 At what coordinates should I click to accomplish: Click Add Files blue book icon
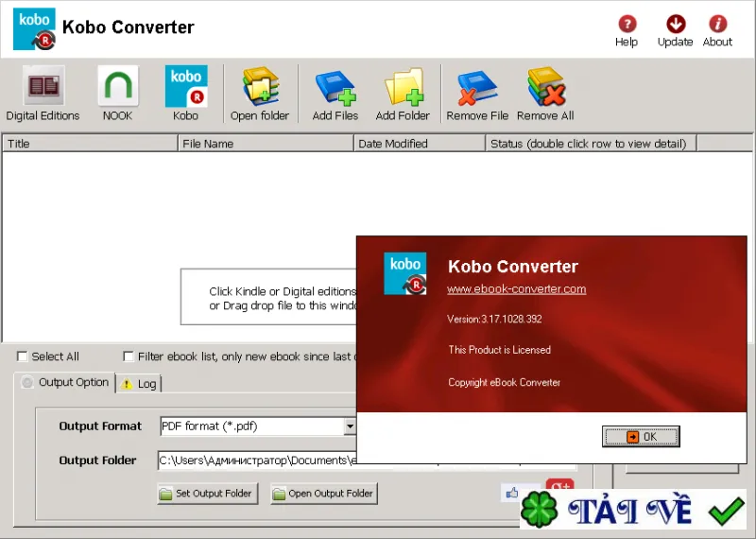click(335, 94)
